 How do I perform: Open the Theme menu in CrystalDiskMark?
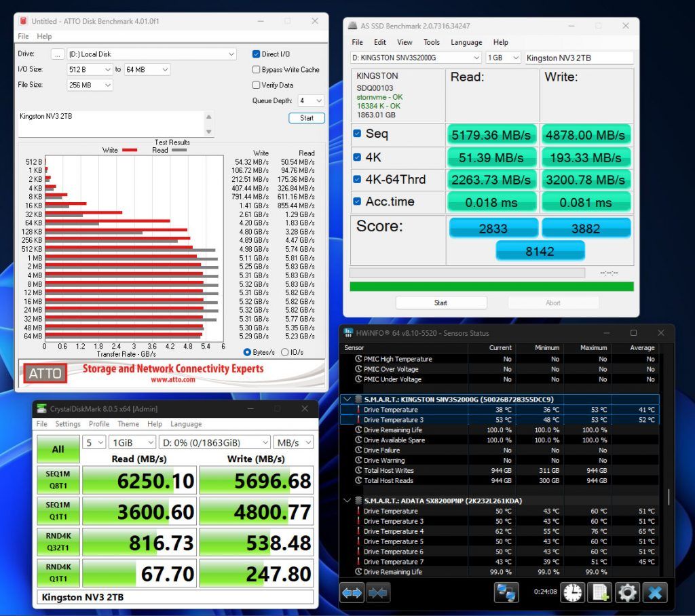point(128,423)
